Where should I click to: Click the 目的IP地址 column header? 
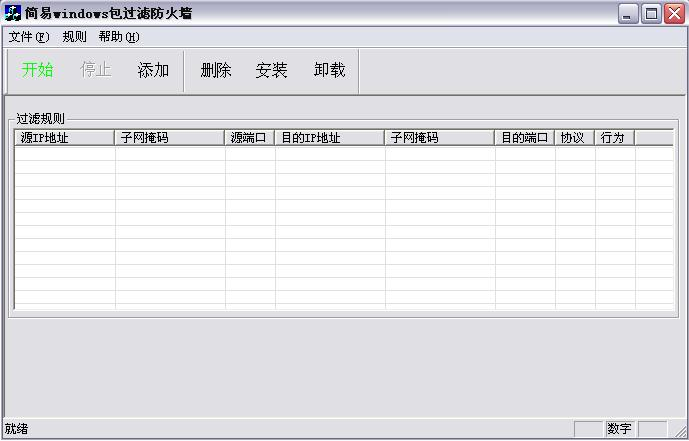coord(329,138)
